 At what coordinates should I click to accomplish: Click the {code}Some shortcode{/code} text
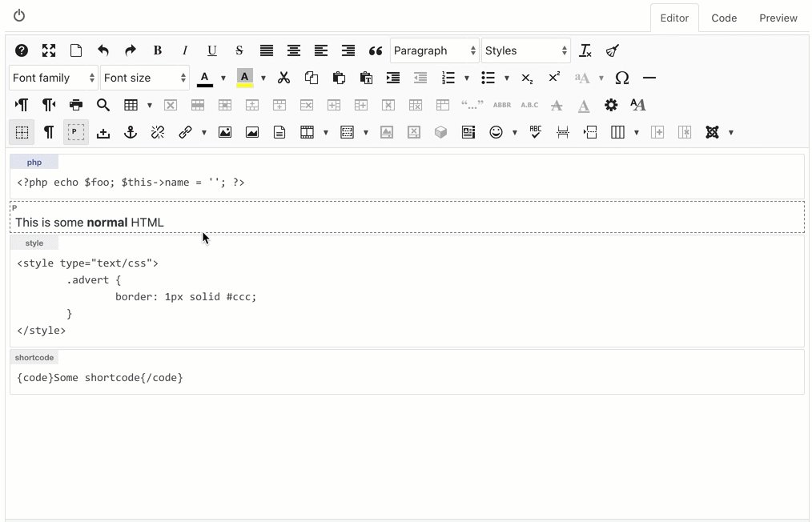point(100,378)
